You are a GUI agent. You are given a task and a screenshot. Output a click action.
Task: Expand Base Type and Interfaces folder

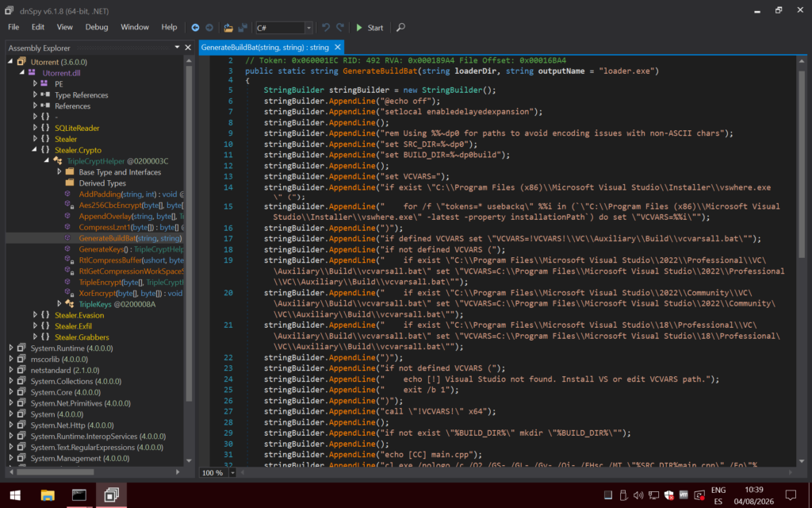(59, 171)
